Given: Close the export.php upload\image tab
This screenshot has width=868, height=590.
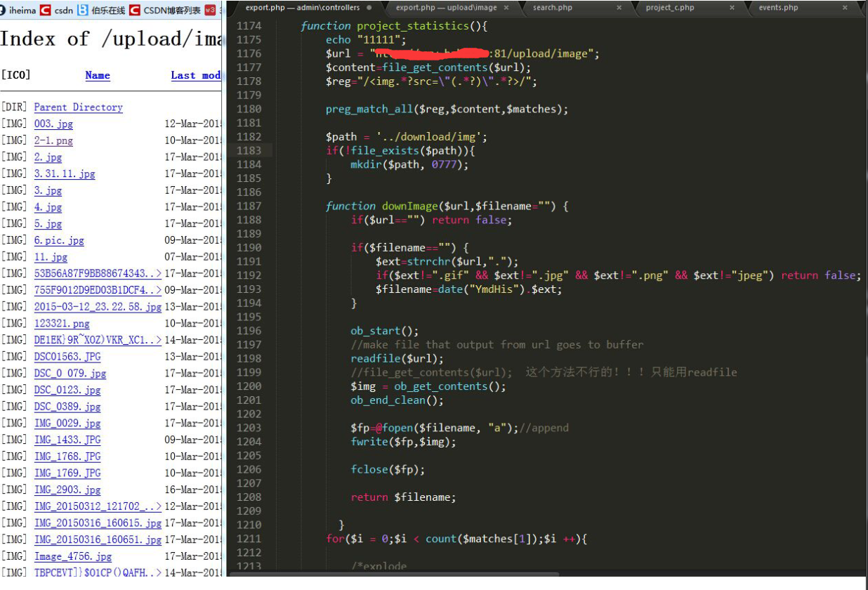Looking at the screenshot, I should (507, 8).
